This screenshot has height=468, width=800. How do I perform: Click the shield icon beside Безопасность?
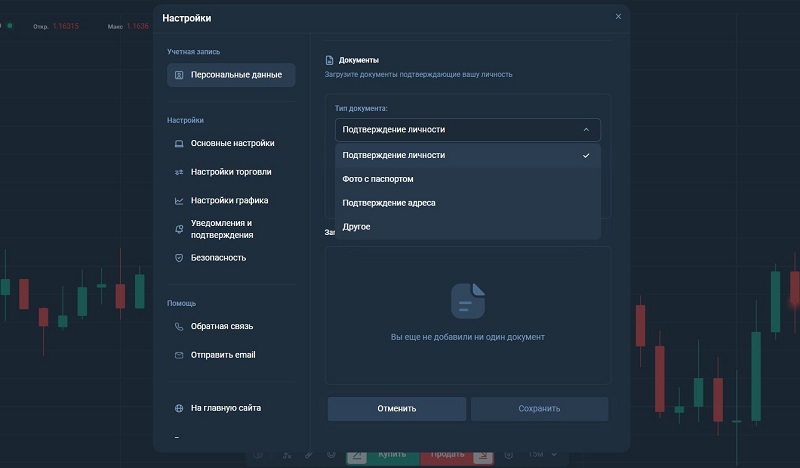click(x=179, y=258)
